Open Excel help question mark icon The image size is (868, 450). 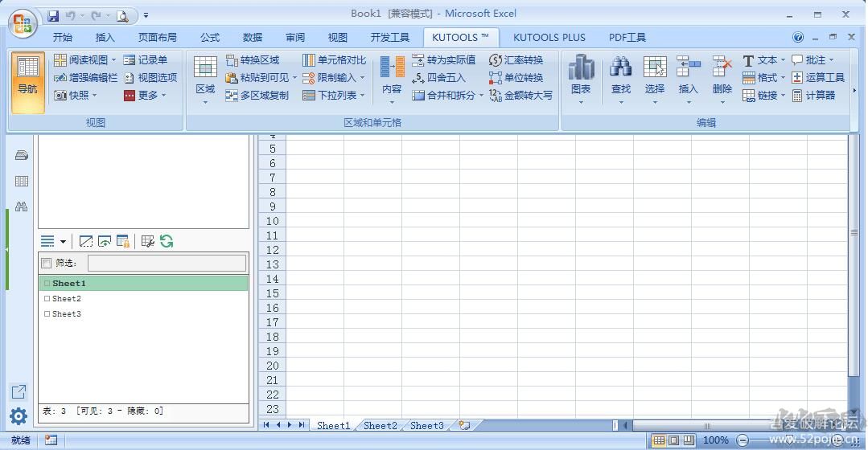click(798, 37)
